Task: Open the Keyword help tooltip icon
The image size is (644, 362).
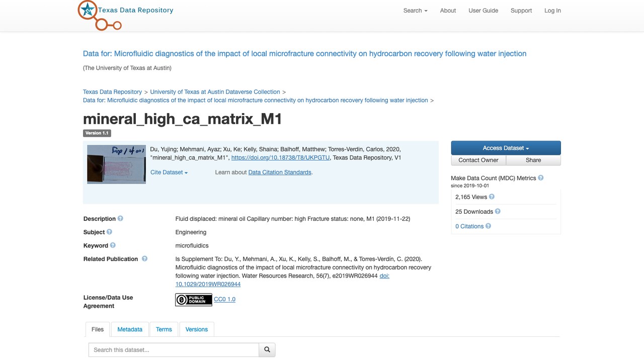Action: pyautogui.click(x=113, y=245)
